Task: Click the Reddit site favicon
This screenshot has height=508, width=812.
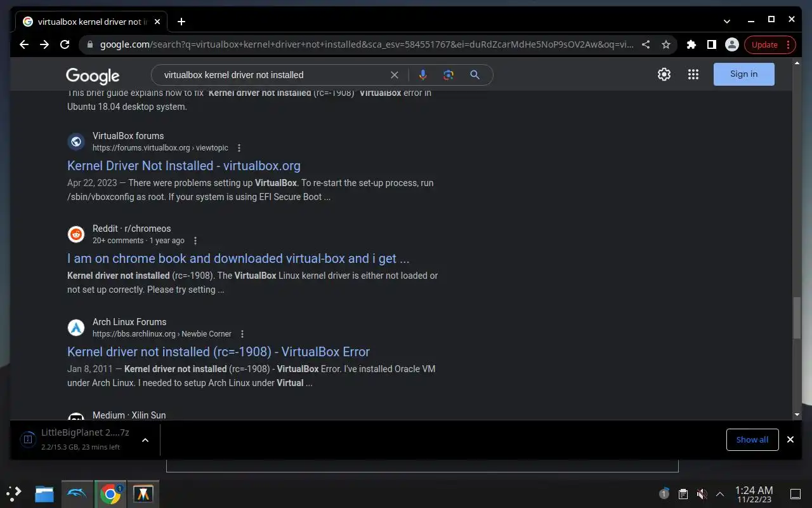Action: tap(76, 234)
